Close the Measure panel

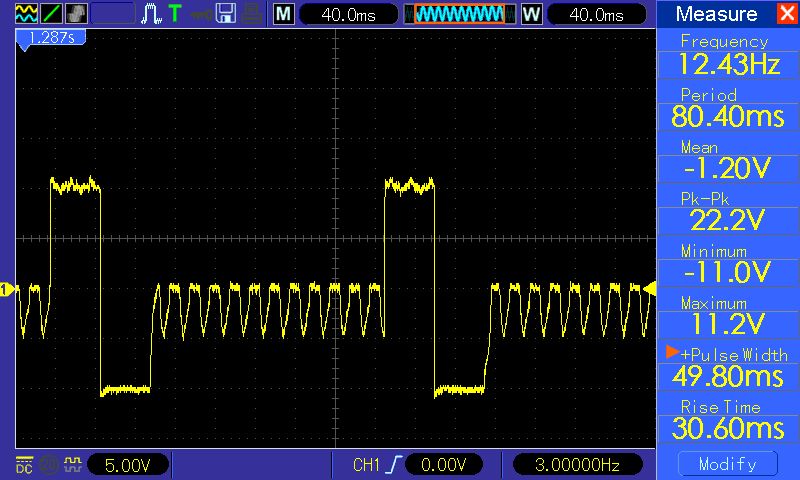click(786, 14)
